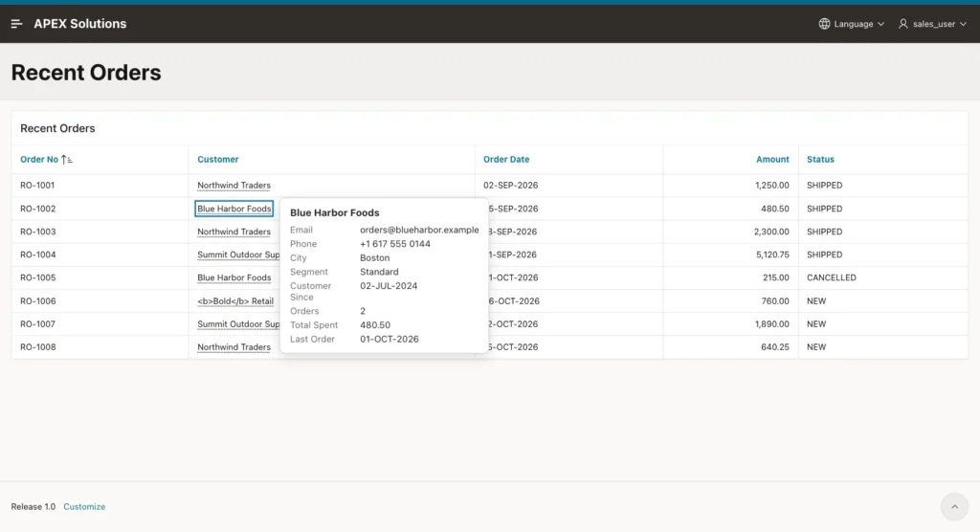
Task: Click the amount 2,300.00
Action: pyautogui.click(x=771, y=232)
